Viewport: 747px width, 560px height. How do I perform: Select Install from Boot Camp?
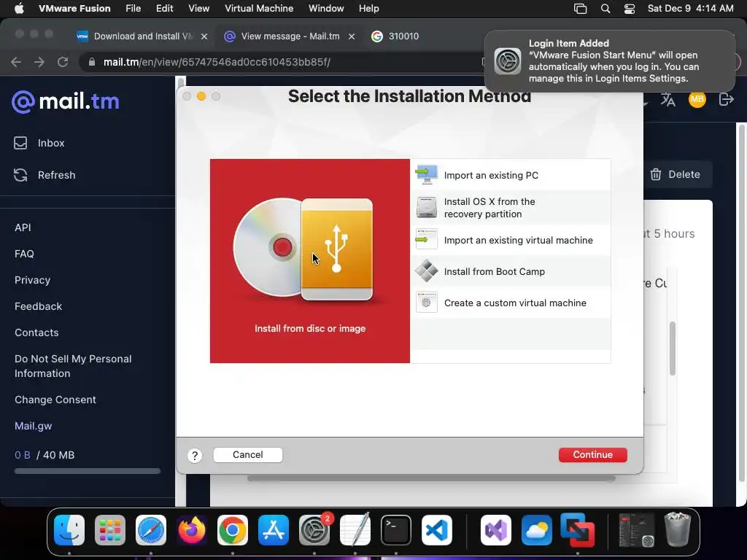coord(510,271)
